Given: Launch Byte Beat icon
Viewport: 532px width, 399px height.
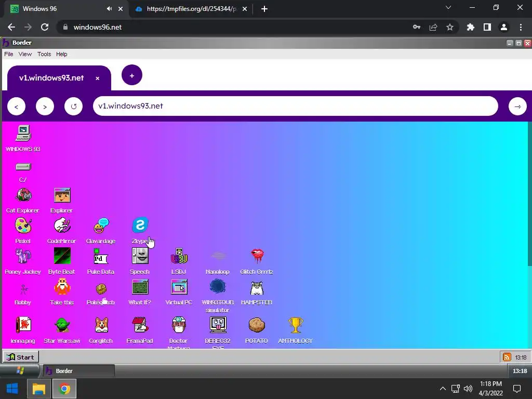Looking at the screenshot, I should coord(62,256).
